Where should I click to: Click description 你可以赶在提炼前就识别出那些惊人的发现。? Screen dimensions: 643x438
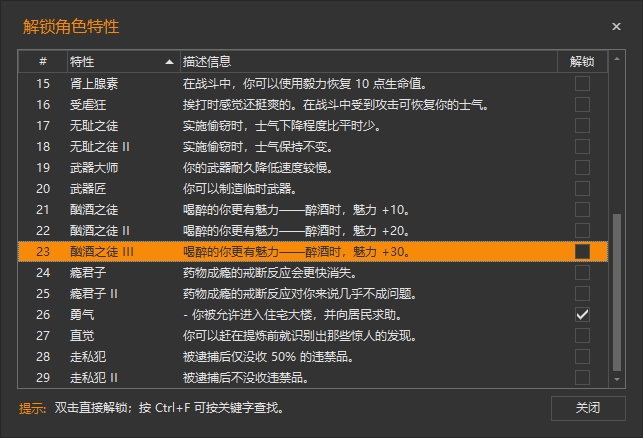click(300, 336)
